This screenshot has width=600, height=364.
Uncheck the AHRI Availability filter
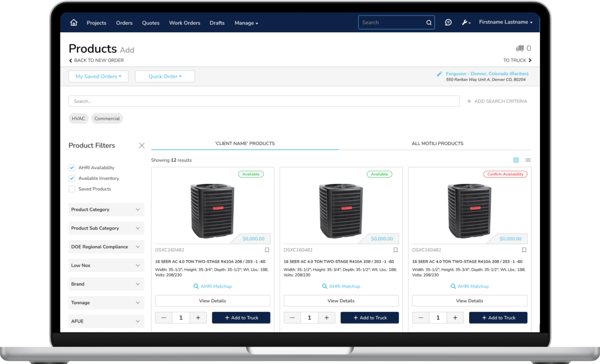(72, 168)
